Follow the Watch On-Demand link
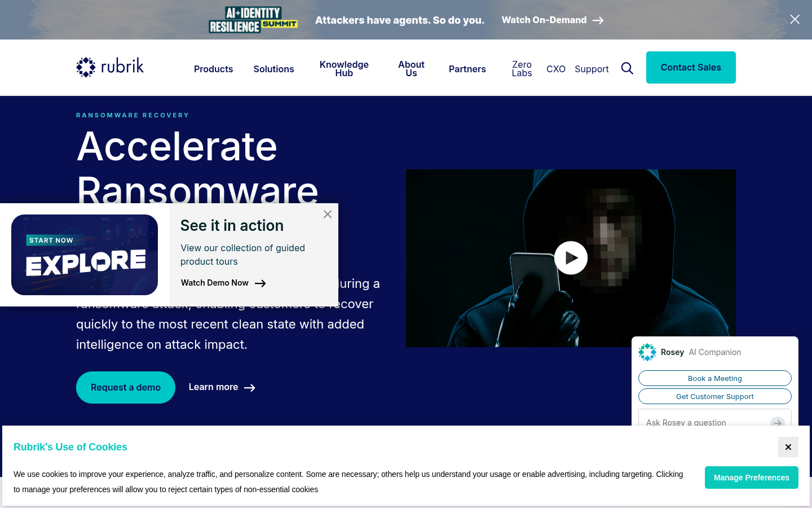 (x=553, y=20)
